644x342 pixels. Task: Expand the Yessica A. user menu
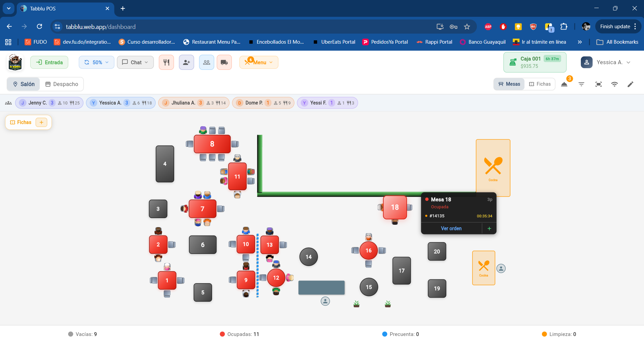(606, 62)
